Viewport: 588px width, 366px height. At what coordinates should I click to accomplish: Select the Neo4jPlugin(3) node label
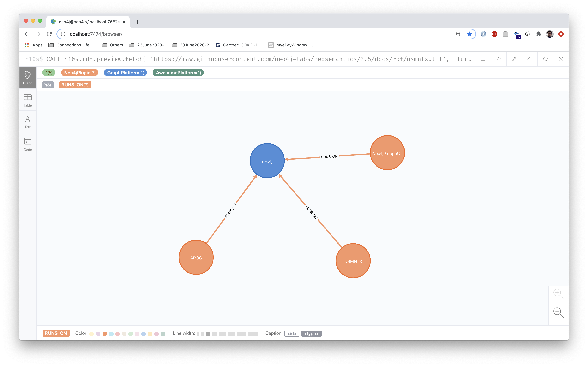point(80,73)
